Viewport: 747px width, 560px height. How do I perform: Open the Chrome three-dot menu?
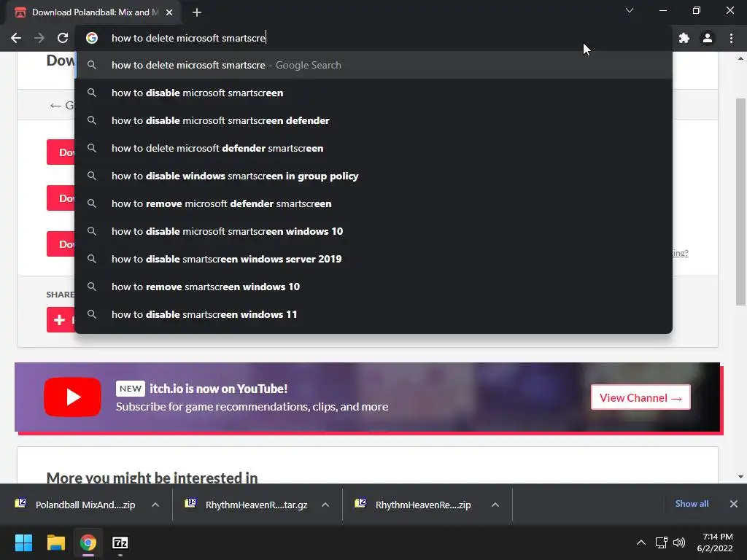(x=731, y=38)
